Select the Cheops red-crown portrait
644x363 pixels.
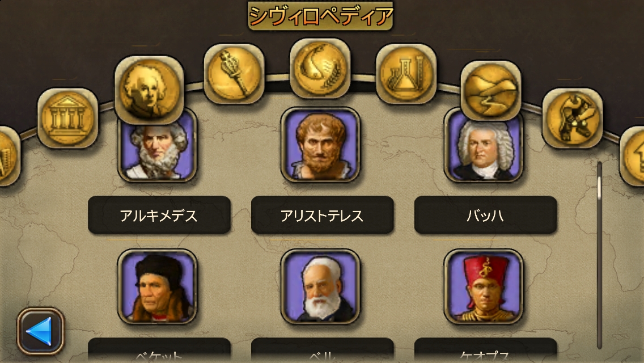pos(484,286)
